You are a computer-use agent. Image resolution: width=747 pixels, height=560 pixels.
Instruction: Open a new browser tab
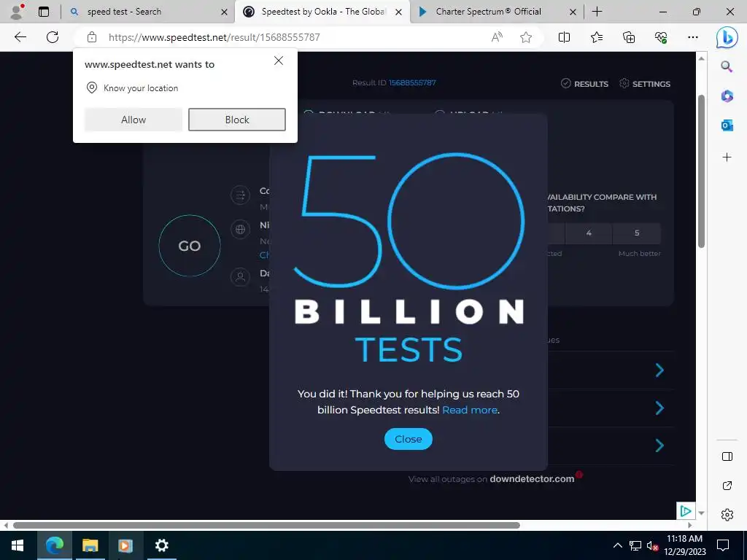click(597, 12)
